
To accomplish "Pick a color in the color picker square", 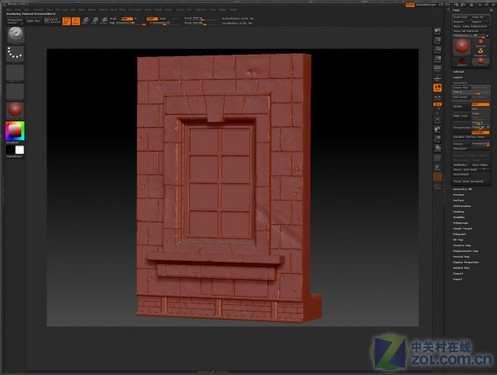I will [x=15, y=131].
